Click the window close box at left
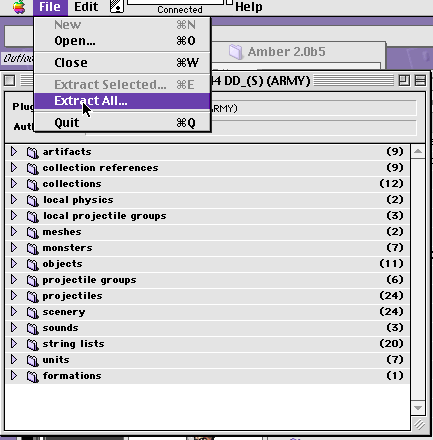The height and width of the screenshot is (440, 433). pos(9,80)
